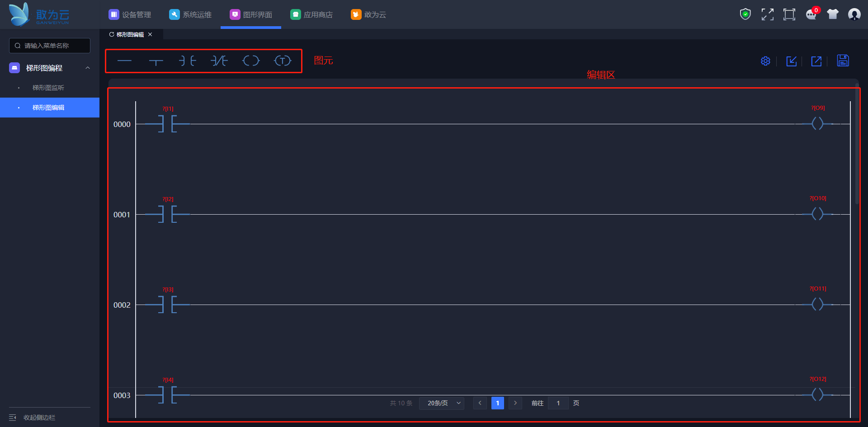Click rung number 0002

click(122, 305)
